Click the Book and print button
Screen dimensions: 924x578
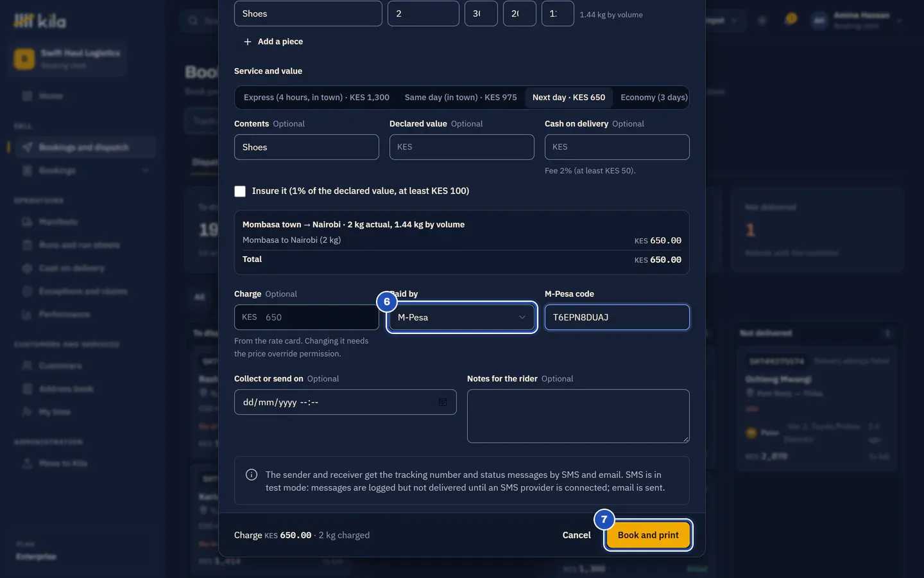648,535
